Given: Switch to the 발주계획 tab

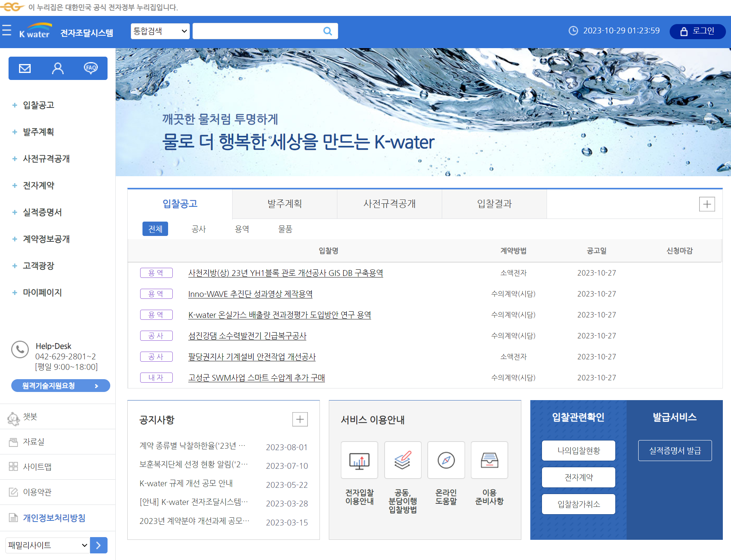Looking at the screenshot, I should pos(284,204).
